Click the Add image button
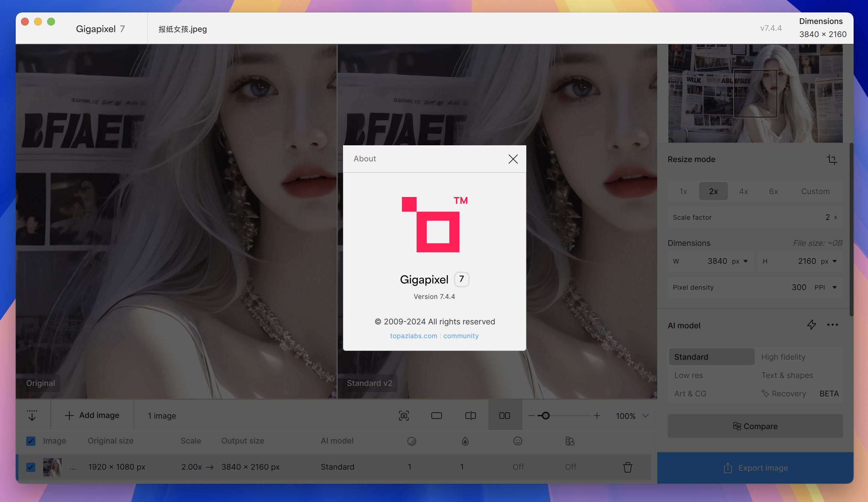868x502 pixels. pos(92,416)
